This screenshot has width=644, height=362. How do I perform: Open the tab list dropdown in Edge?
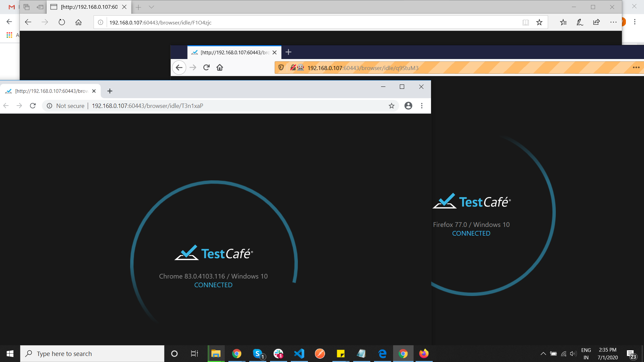152,7
